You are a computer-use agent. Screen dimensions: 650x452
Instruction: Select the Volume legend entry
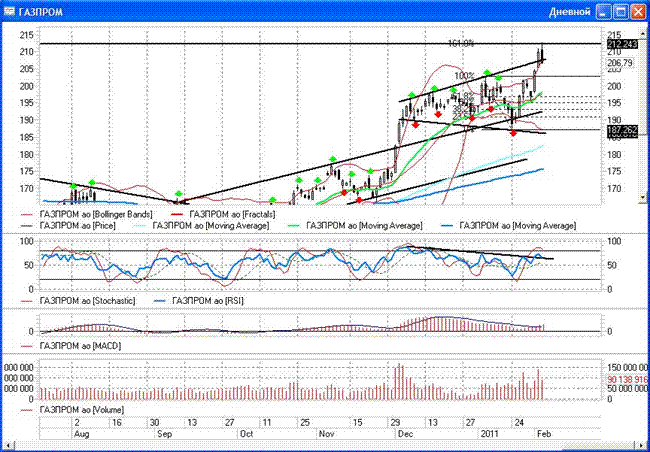coord(72,410)
